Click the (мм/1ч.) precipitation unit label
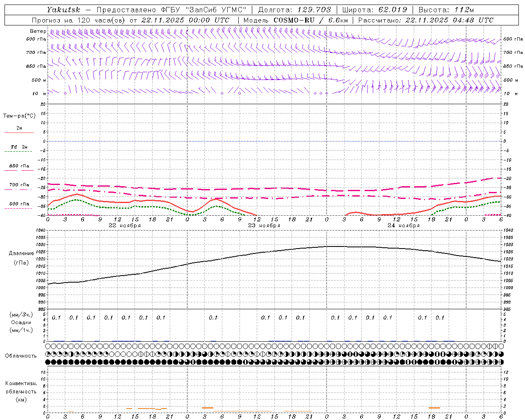The height and width of the screenshot is (420, 525). click(21, 330)
